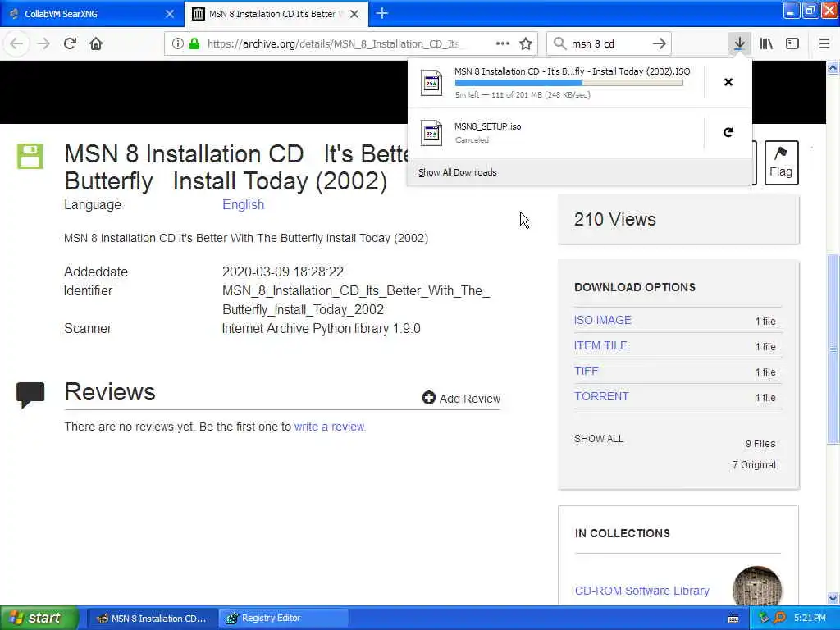Click the page vertical scrollbar thumb
The height and width of the screenshot is (630, 840).
(833, 349)
